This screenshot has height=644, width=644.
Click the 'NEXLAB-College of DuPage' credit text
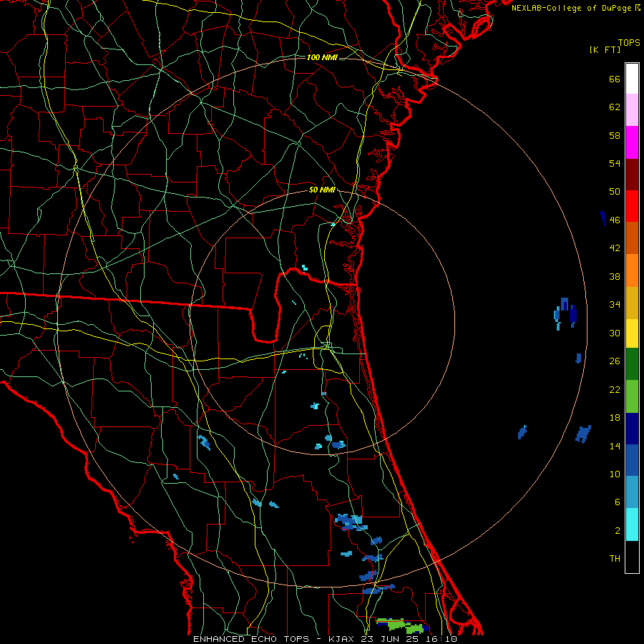pos(572,8)
